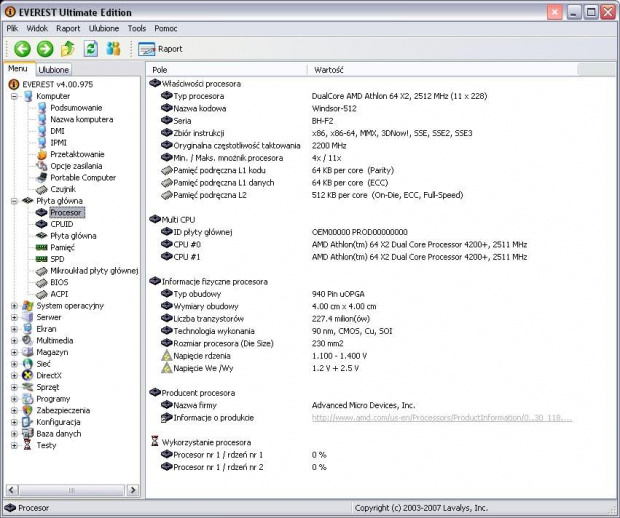Click the Wartość column header

(442, 70)
